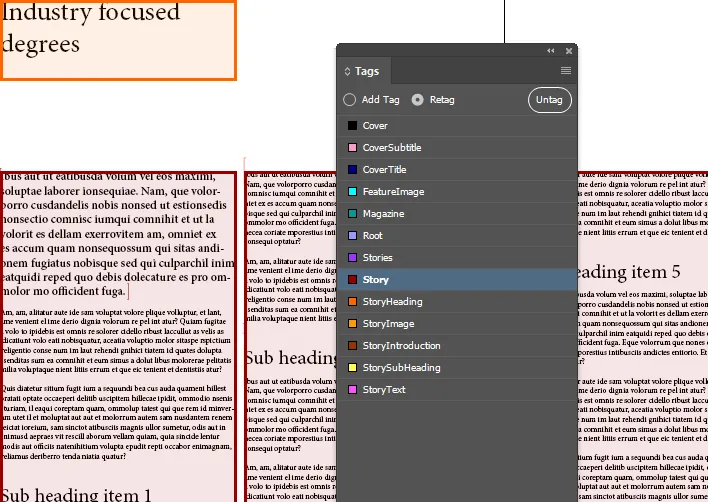Image resolution: width=708 pixels, height=502 pixels.
Task: Select the FeatureImage tag
Action: click(x=457, y=191)
